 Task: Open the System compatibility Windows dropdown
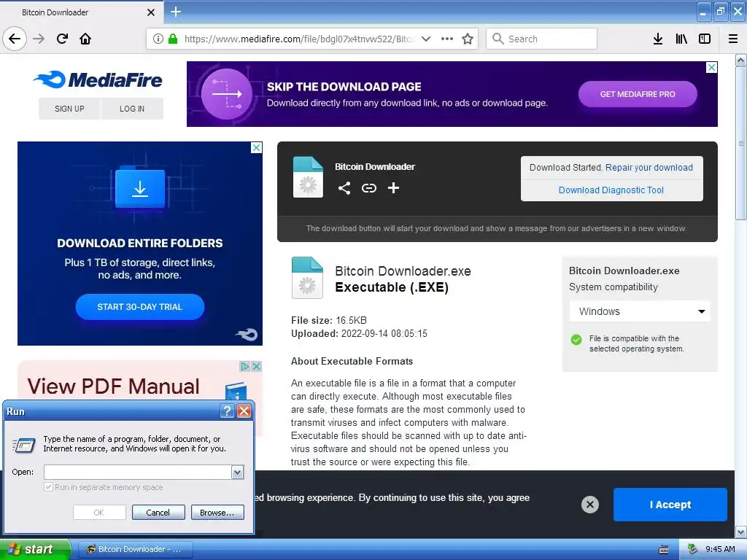coord(640,311)
